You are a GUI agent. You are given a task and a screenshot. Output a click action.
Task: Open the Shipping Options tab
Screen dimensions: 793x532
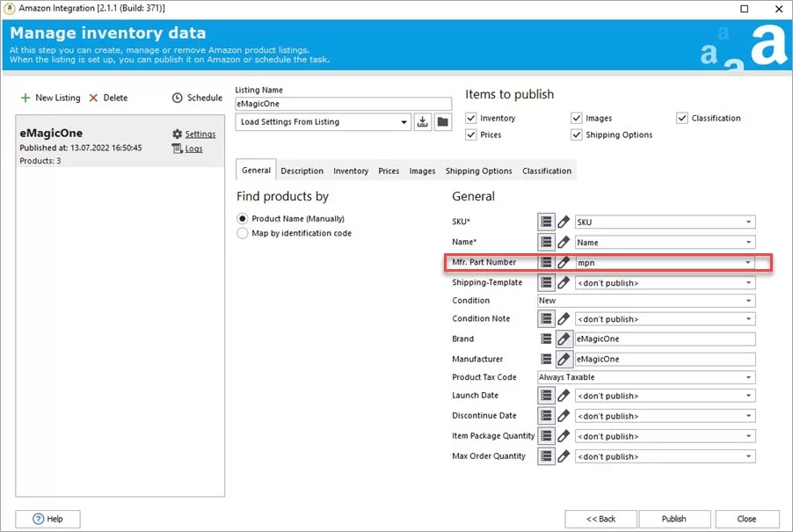[478, 171]
